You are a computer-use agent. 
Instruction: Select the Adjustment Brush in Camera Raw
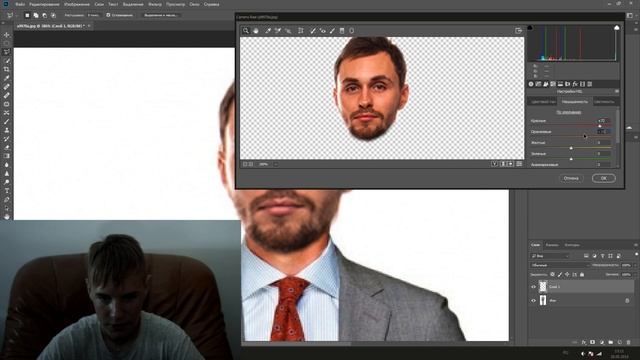[x=332, y=31]
